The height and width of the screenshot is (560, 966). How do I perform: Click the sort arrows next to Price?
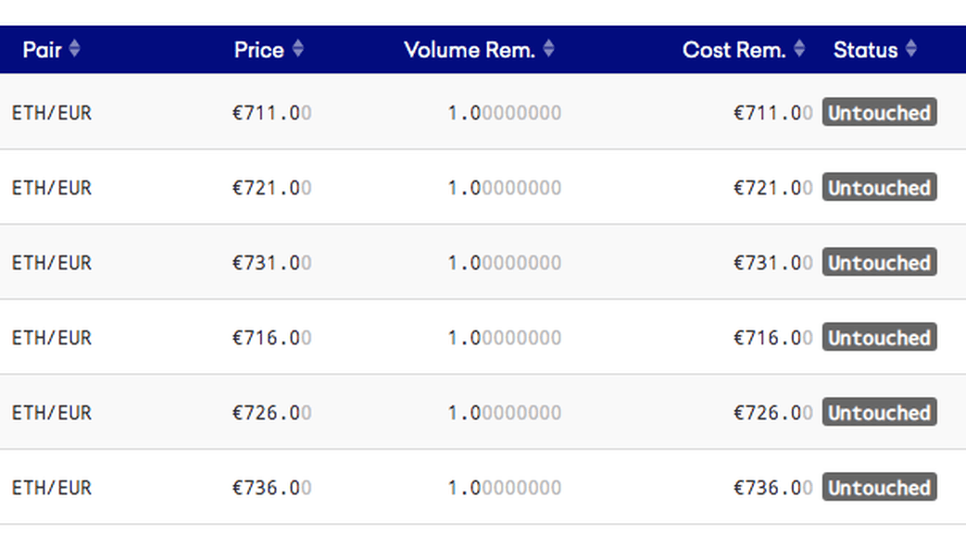pyautogui.click(x=297, y=49)
